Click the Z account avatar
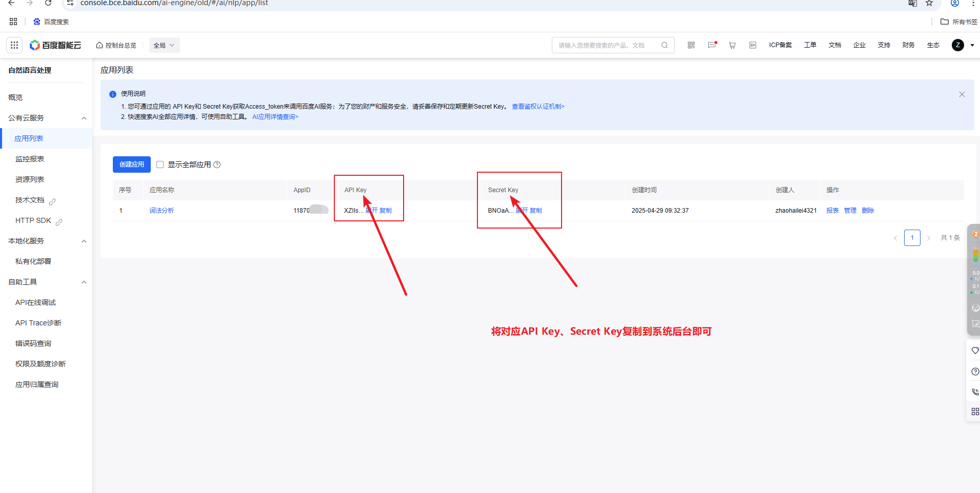 (x=958, y=45)
